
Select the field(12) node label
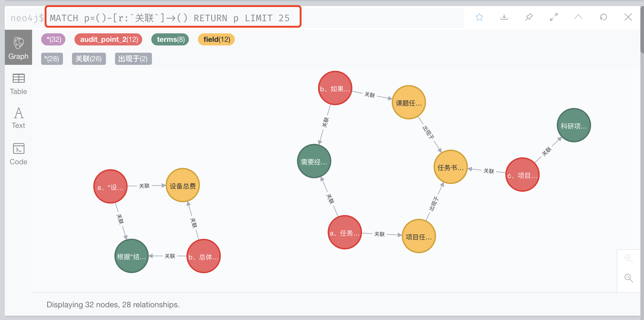coord(216,39)
